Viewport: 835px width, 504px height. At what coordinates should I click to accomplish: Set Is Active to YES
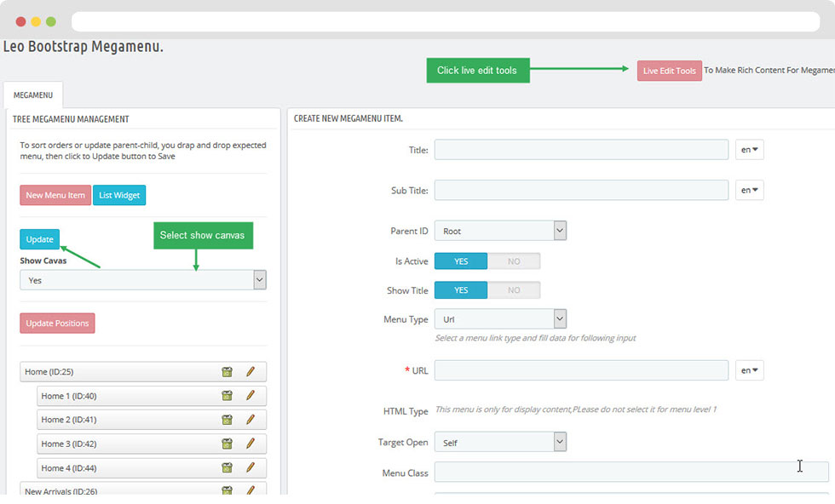point(461,261)
